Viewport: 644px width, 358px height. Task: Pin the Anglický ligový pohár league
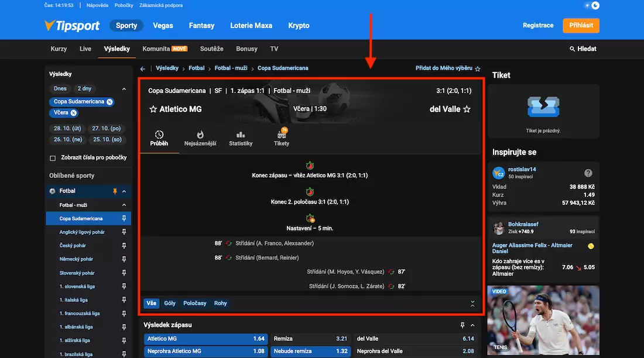(x=124, y=232)
